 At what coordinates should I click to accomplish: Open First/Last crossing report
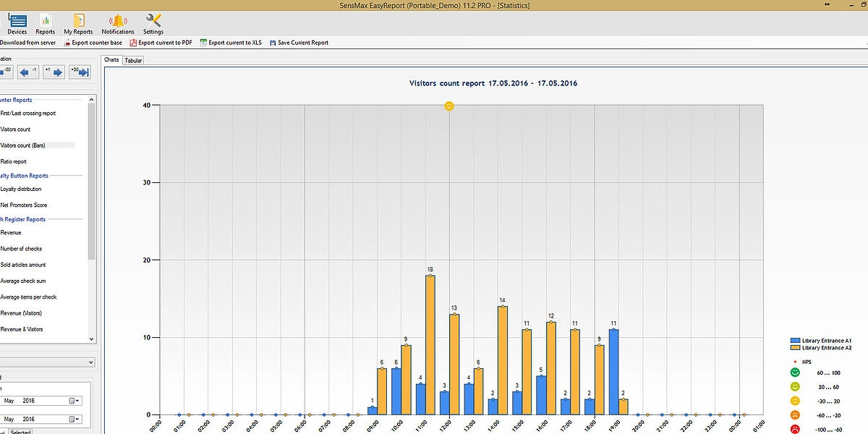click(x=28, y=114)
